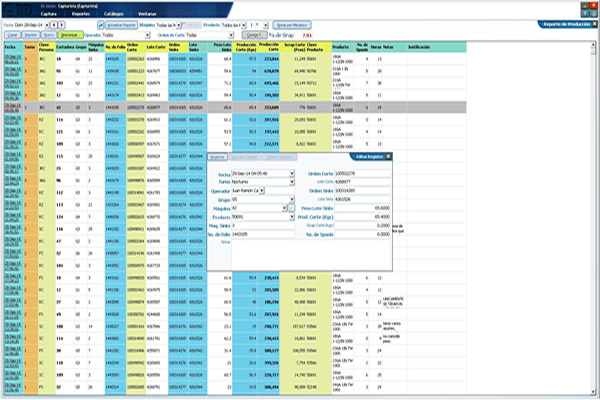Open the Ventanas menu
The width and height of the screenshot is (600, 400).
[146, 14]
